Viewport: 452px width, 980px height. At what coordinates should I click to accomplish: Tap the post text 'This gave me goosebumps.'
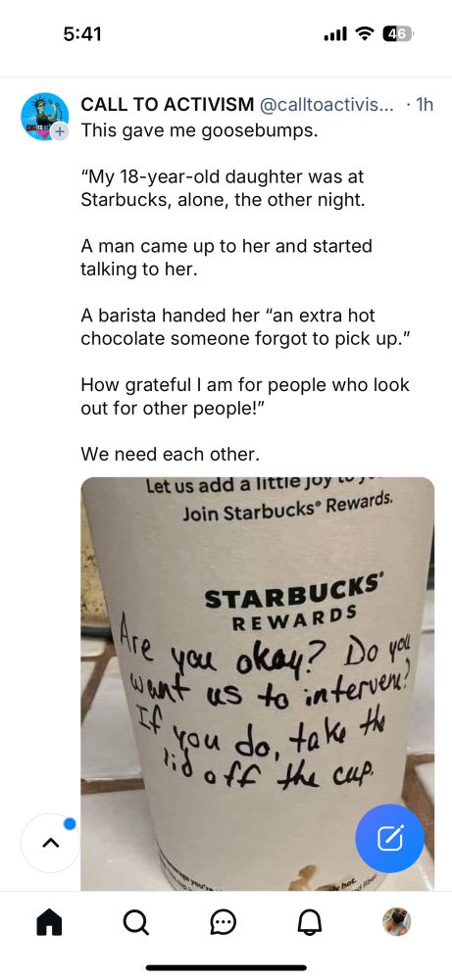pyautogui.click(x=199, y=131)
